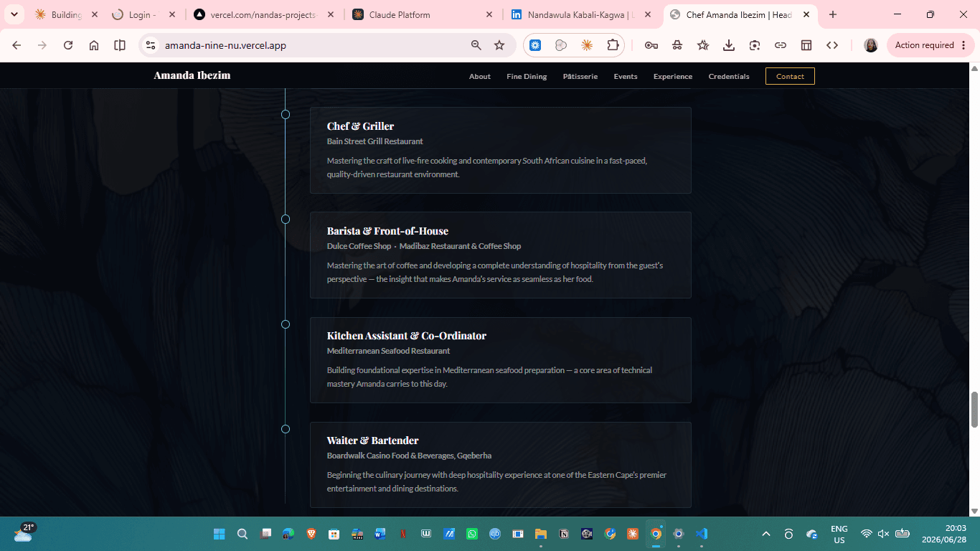Open the bookmarks star-list icon

click(x=703, y=45)
